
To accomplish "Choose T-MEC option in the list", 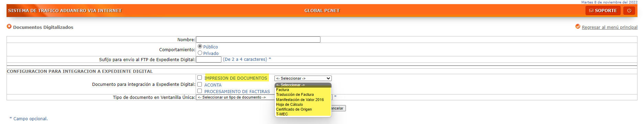I will click(303, 114).
